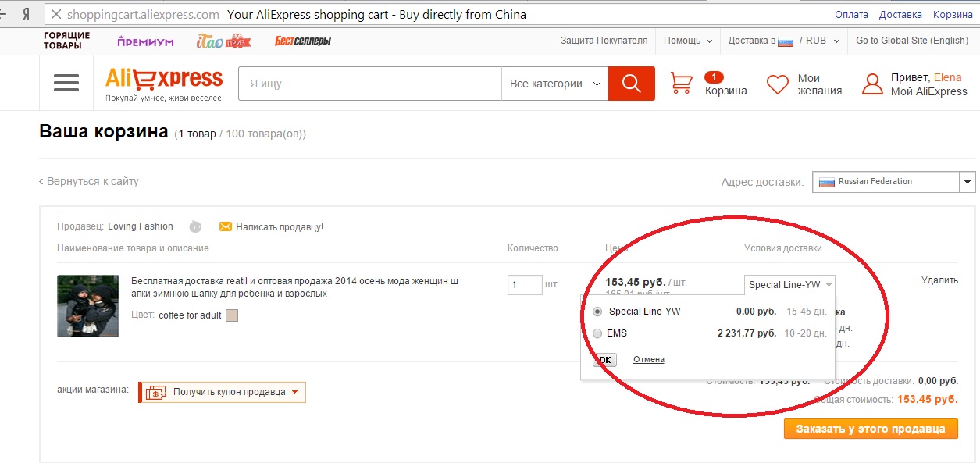Click Защита Покупателя menu item

point(604,41)
